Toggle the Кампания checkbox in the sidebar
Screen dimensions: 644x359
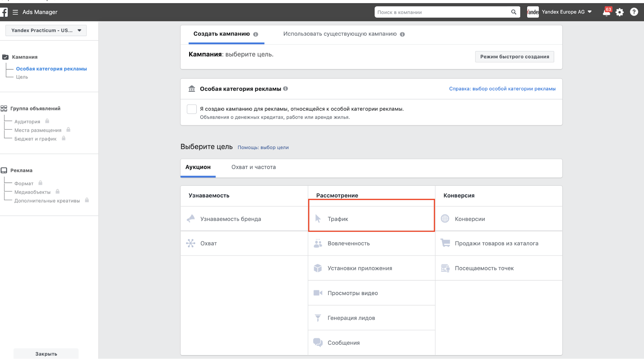coord(5,57)
